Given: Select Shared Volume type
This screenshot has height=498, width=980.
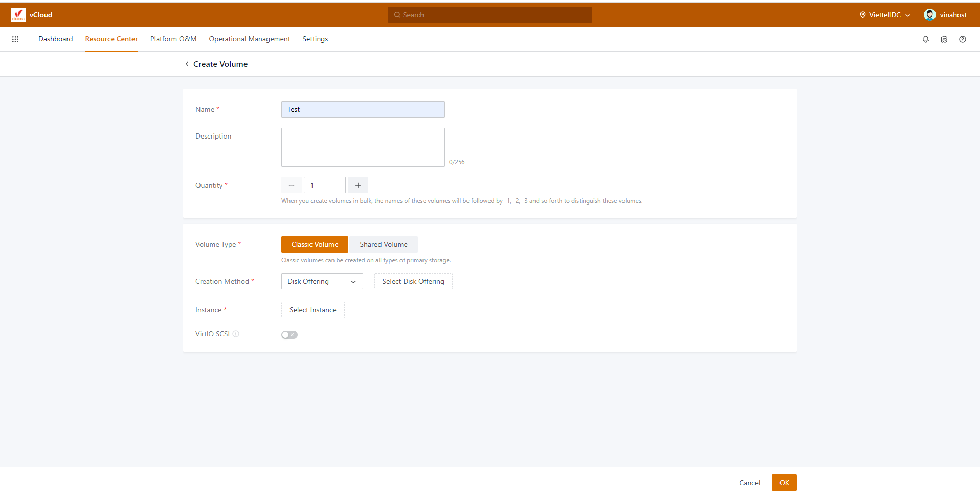Looking at the screenshot, I should 383,244.
